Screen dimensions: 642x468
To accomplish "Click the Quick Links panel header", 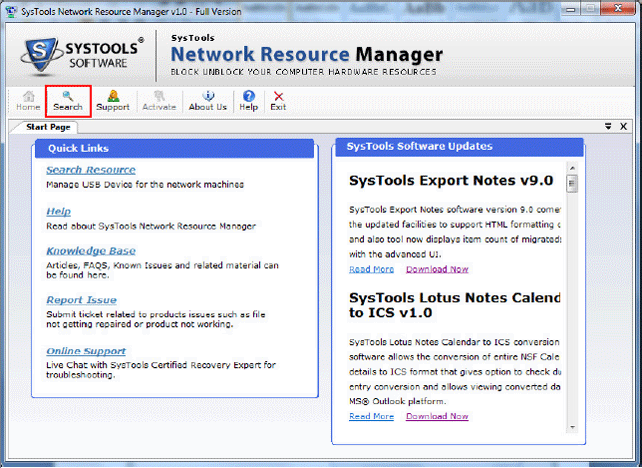I will [x=174, y=148].
